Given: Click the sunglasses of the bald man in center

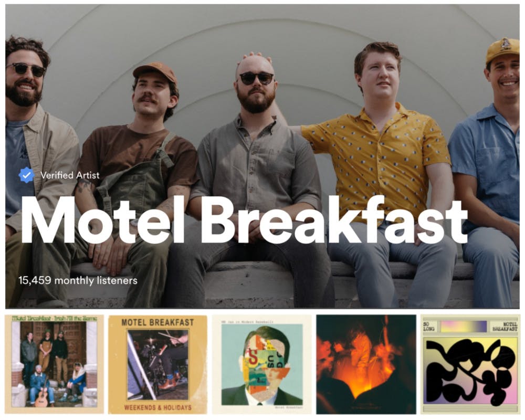Looking at the screenshot, I should pos(257,78).
